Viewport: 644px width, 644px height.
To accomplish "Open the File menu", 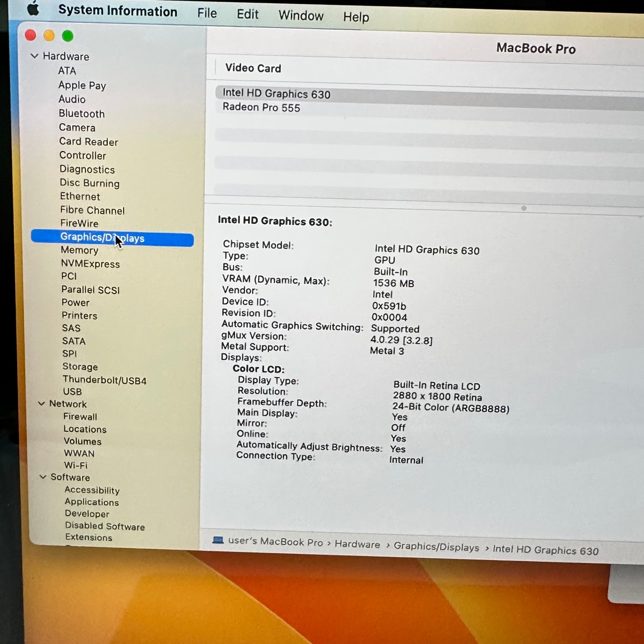I will [x=207, y=13].
